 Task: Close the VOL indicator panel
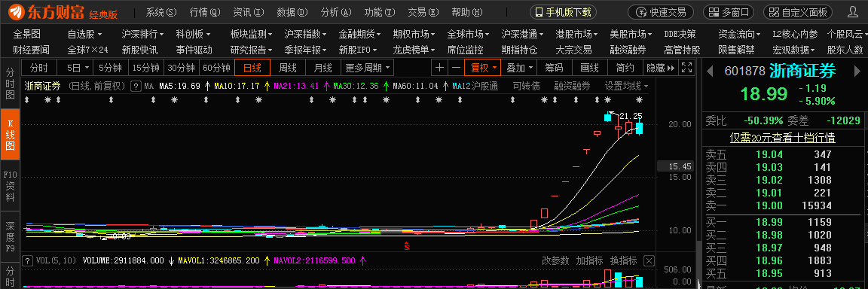tap(649, 260)
